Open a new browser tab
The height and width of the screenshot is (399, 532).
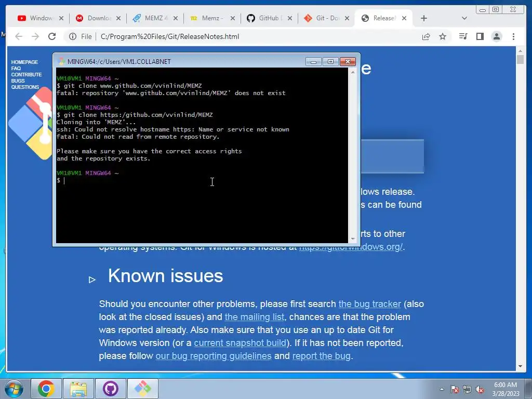(x=424, y=18)
